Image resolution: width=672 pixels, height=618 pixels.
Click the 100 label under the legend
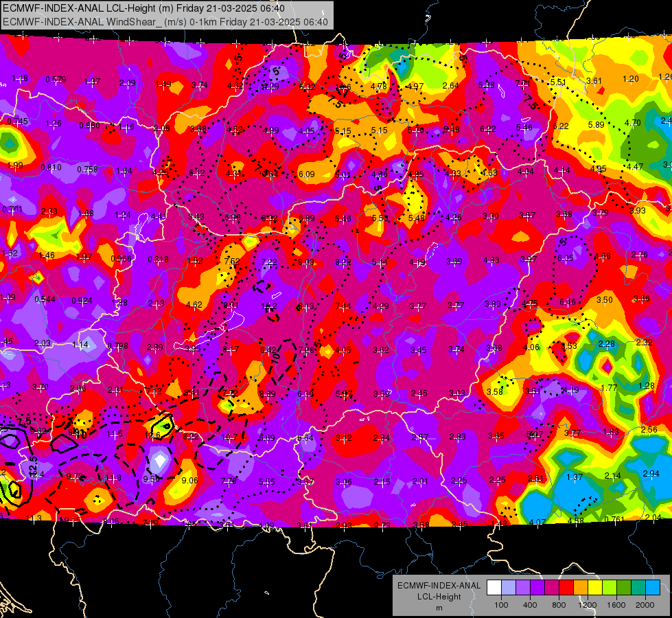[x=501, y=605]
